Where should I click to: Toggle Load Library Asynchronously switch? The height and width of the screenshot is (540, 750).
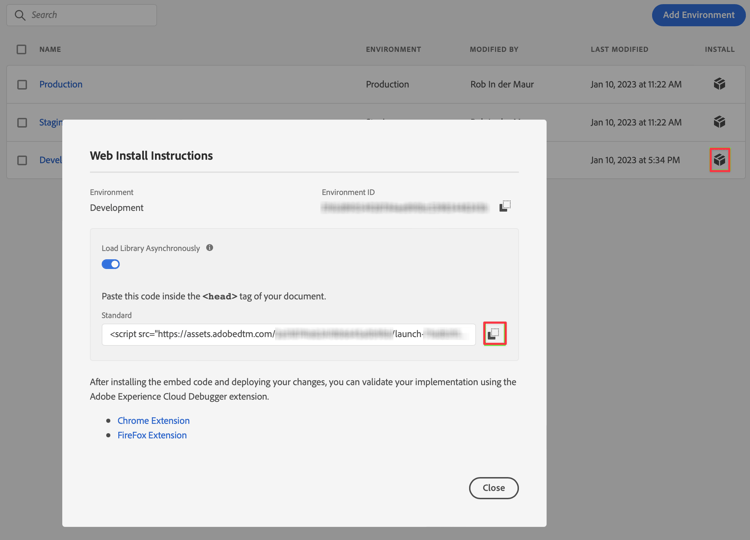click(110, 264)
